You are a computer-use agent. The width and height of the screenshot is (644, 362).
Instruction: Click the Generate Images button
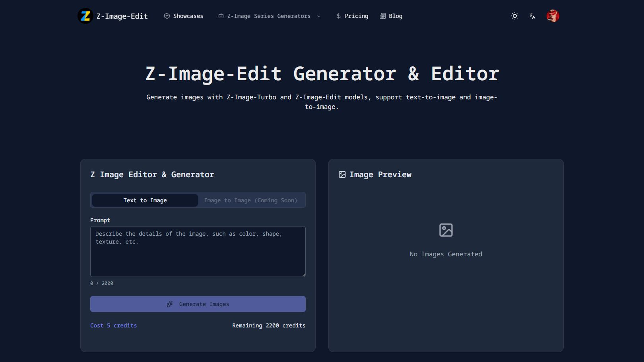point(198,304)
